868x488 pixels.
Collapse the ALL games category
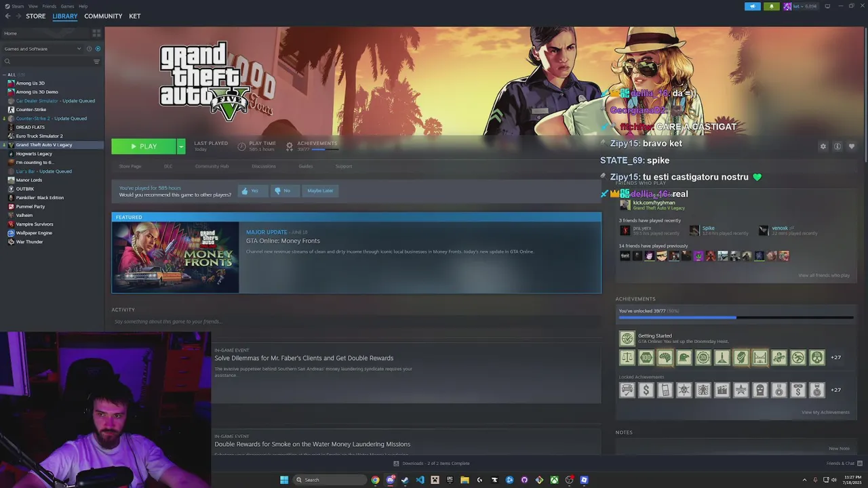pos(5,75)
